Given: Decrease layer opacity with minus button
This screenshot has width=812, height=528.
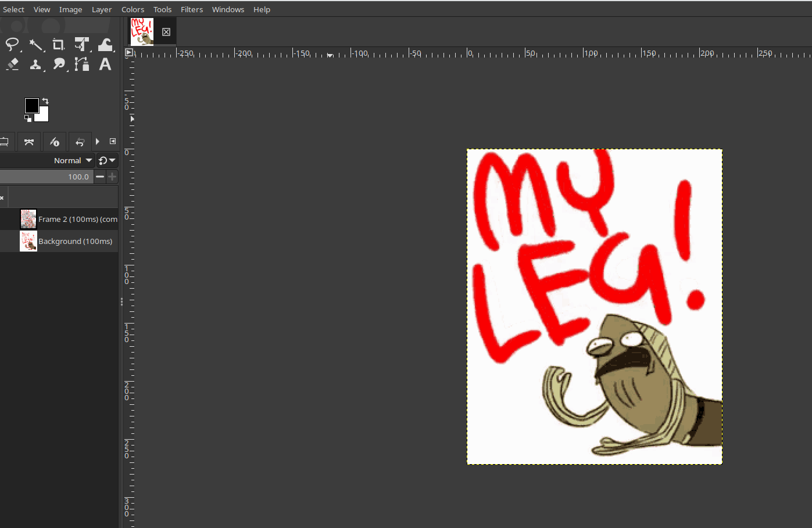Looking at the screenshot, I should 100,177.
